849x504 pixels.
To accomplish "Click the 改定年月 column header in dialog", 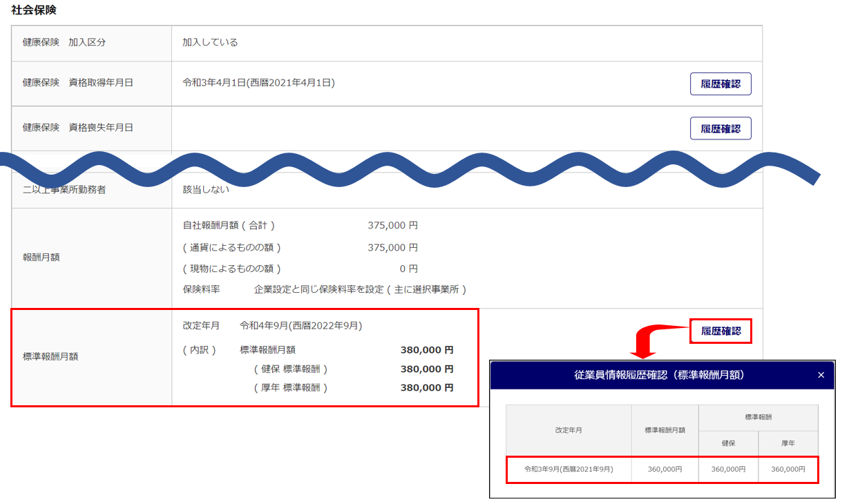I will 568,429.
